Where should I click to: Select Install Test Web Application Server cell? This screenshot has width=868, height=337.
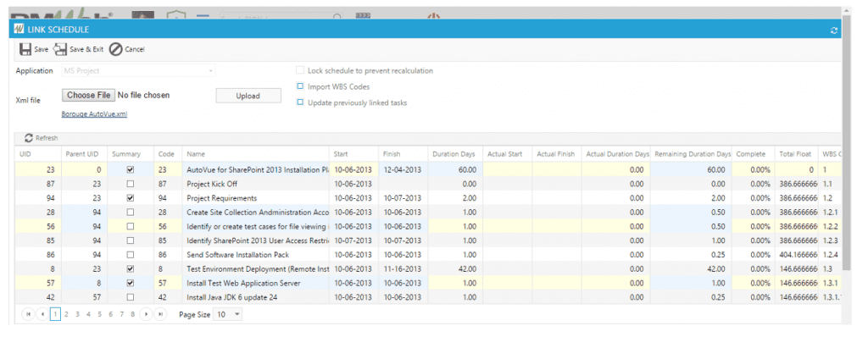[256, 284]
